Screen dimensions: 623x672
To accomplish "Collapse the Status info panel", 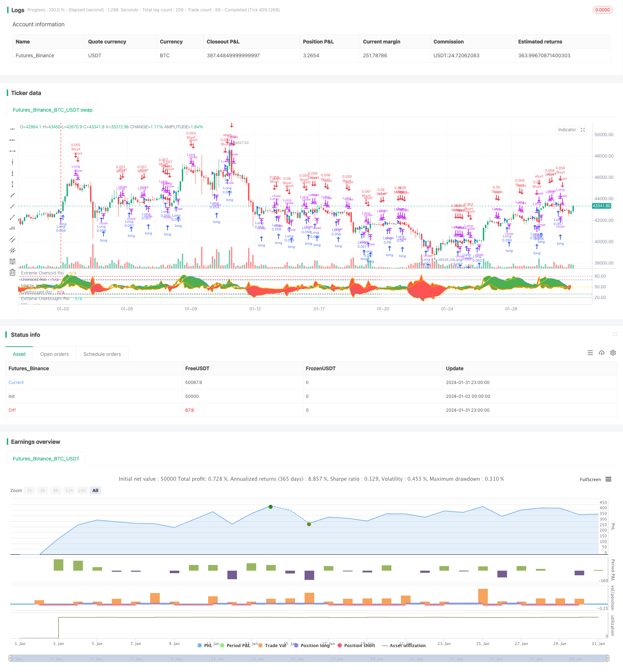I will click(x=614, y=334).
